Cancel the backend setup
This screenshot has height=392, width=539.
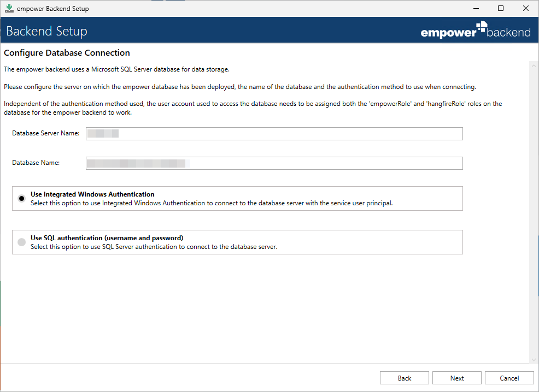coord(509,378)
